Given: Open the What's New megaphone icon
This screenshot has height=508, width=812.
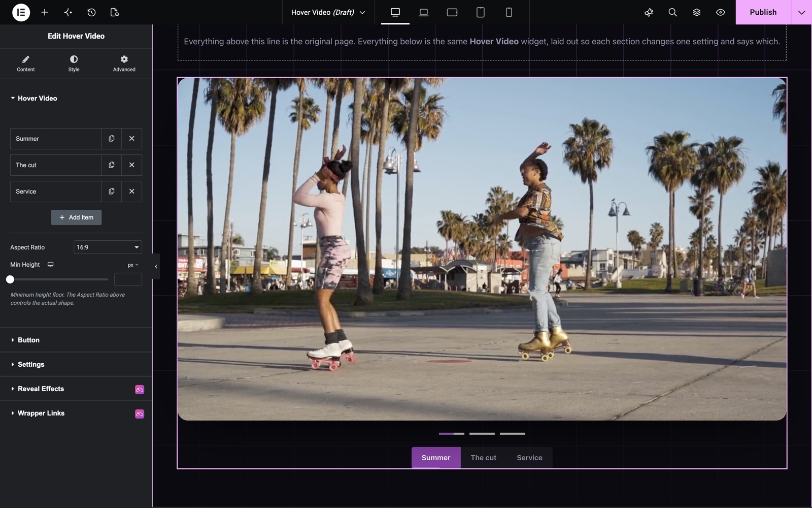Looking at the screenshot, I should coord(649,12).
